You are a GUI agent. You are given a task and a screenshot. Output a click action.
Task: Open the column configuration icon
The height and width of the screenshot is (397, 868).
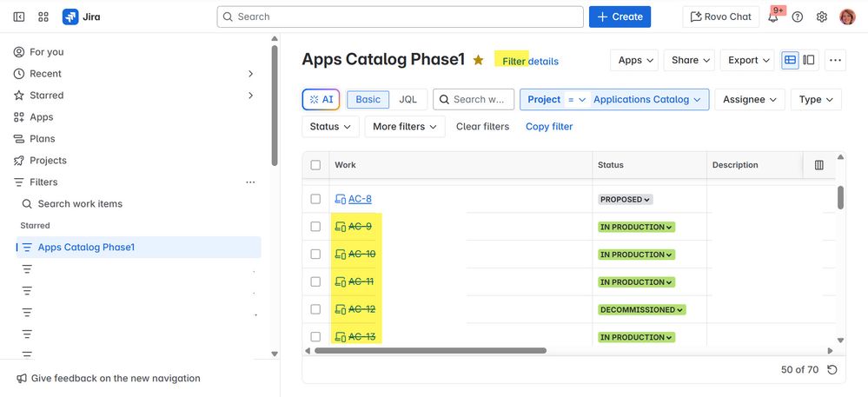tap(818, 165)
